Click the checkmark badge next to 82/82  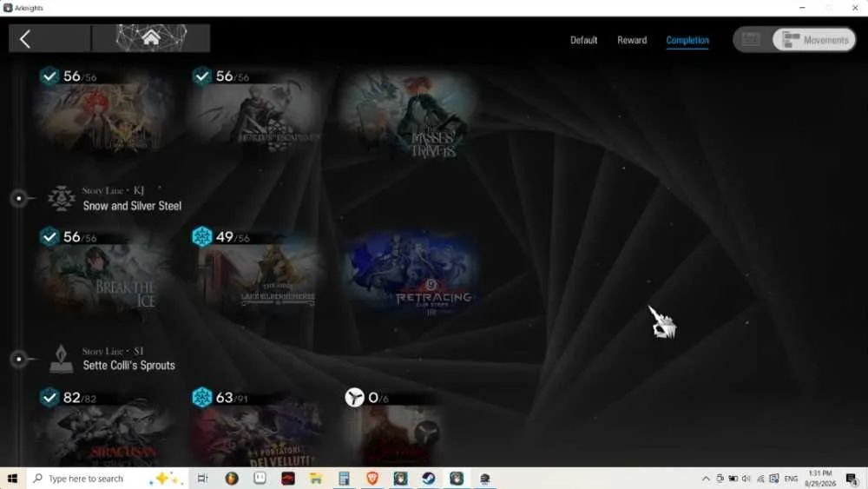(49, 397)
